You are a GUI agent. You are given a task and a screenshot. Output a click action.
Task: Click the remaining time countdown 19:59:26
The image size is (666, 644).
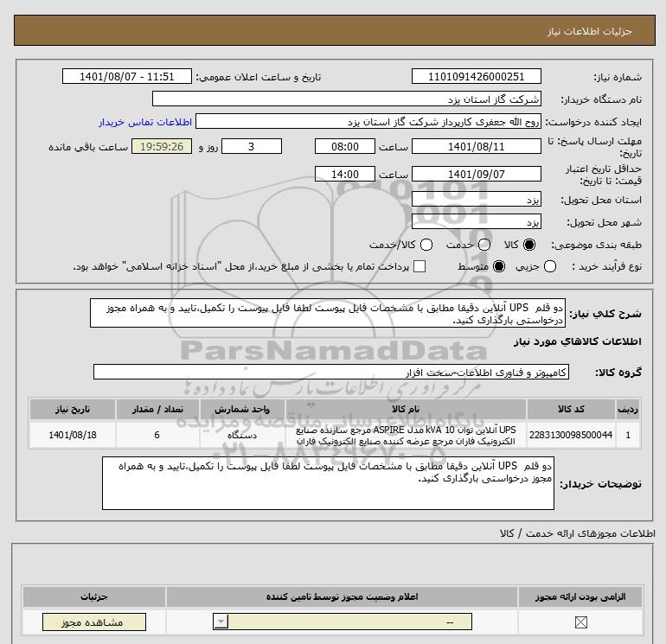162,146
